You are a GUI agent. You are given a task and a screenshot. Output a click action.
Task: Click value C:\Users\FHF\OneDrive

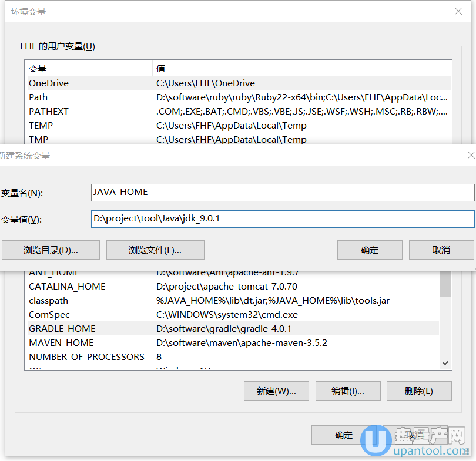206,83
